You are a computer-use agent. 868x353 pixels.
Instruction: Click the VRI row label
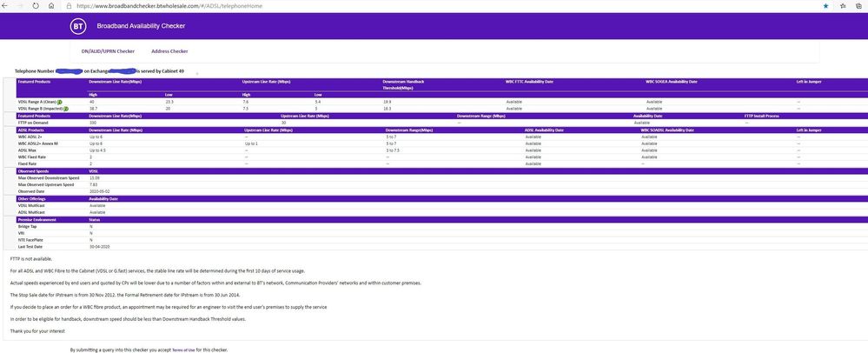click(21, 233)
